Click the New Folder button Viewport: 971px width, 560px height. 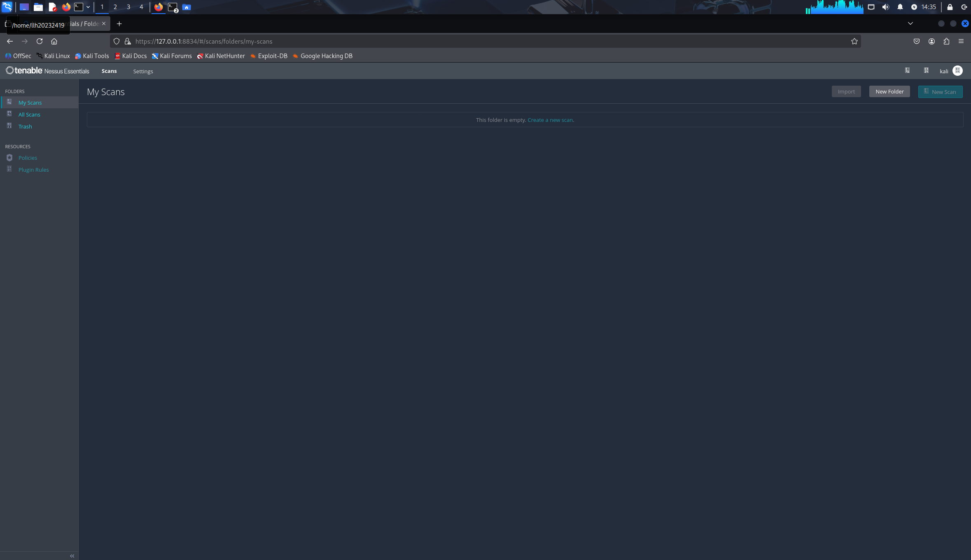(889, 91)
